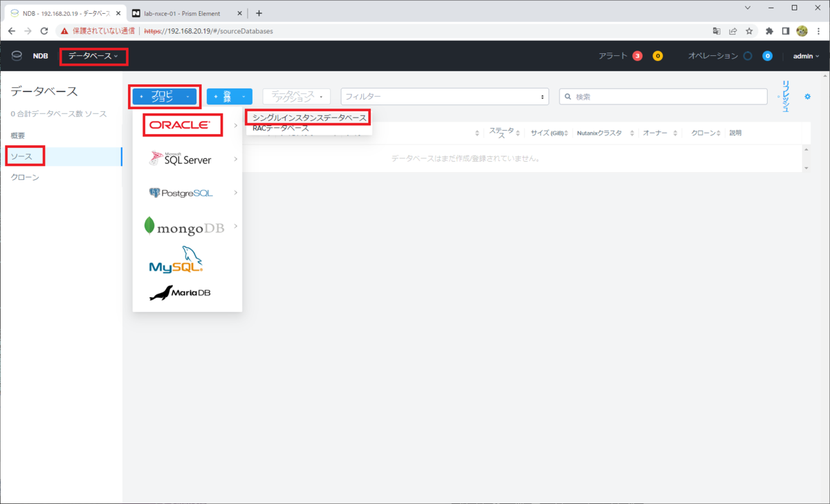Click the blue operations count badge
This screenshot has height=504, width=830.
pyautogui.click(x=767, y=56)
